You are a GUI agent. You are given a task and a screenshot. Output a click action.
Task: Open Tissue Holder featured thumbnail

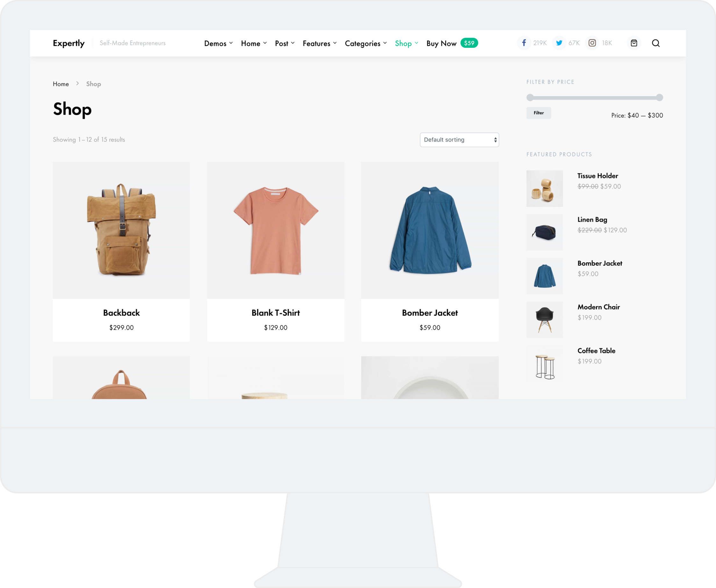pos(545,189)
